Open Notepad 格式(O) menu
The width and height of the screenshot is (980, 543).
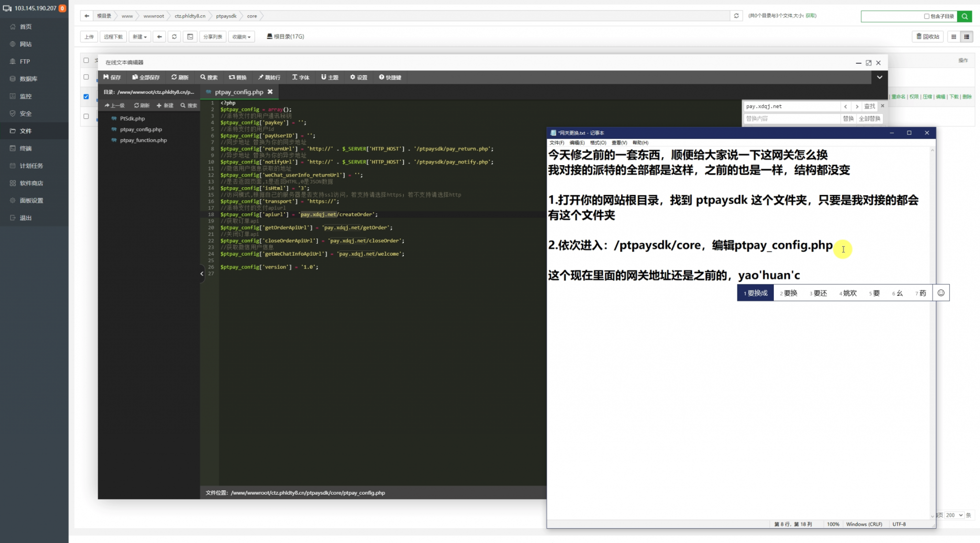[x=598, y=143]
